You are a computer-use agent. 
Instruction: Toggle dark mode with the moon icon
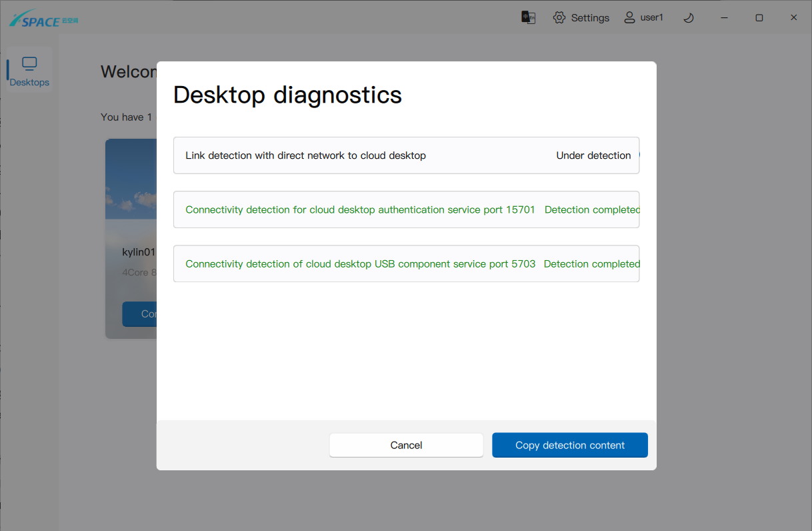689,18
